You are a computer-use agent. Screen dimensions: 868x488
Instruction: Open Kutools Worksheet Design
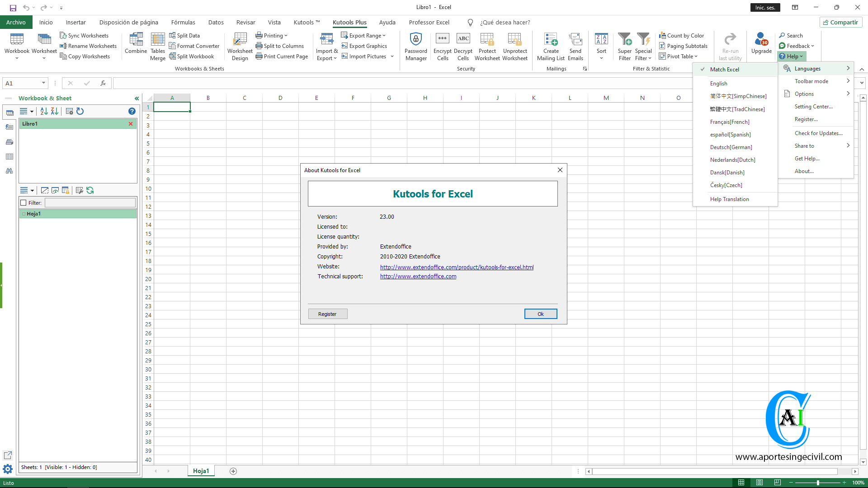tap(240, 45)
